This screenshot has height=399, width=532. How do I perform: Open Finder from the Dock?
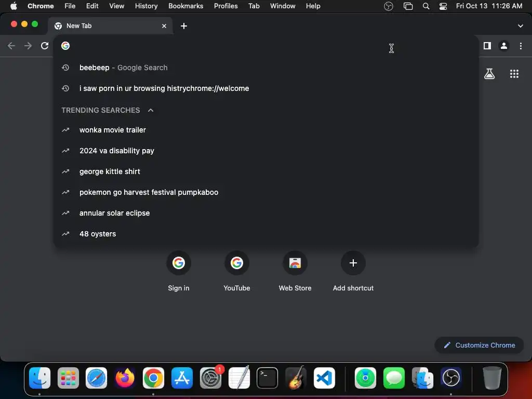point(39,378)
